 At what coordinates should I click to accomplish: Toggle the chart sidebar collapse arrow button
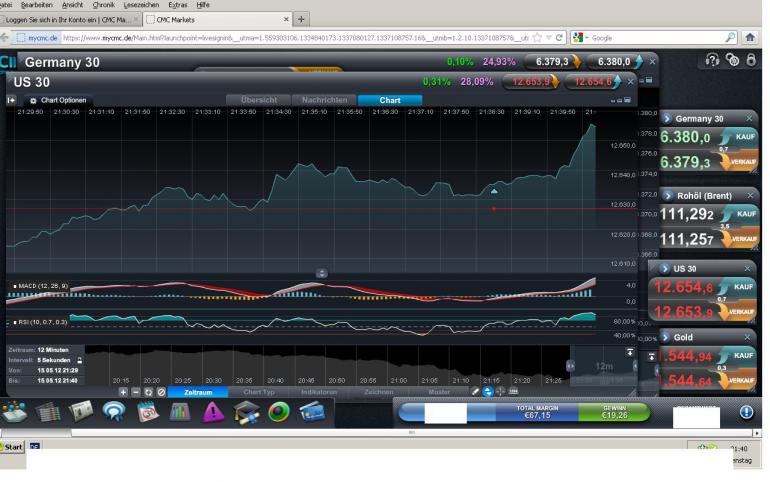click(x=11, y=100)
